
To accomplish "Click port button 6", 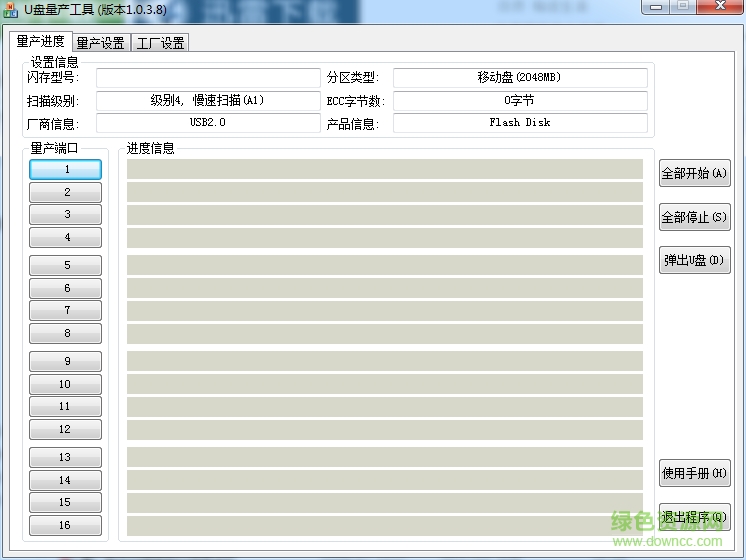I will tap(66, 288).
